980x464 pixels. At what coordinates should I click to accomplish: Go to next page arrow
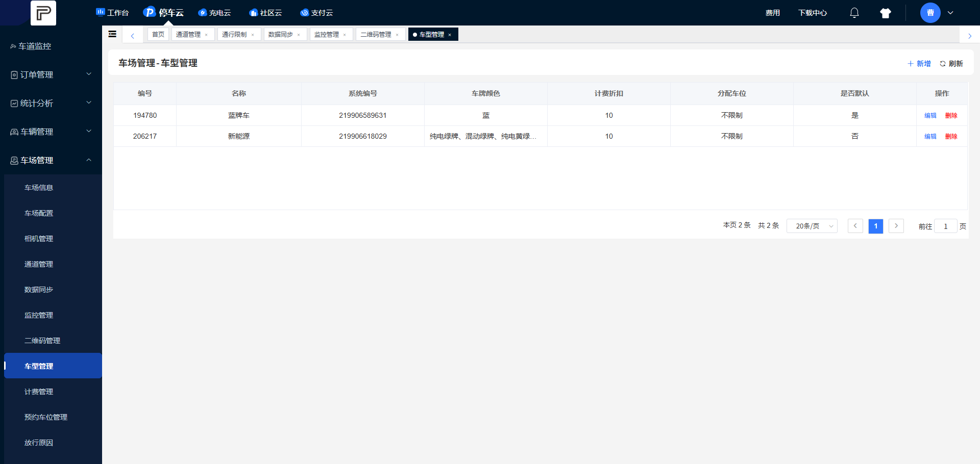click(x=896, y=226)
